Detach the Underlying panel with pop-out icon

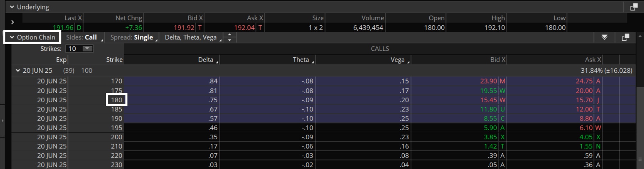(634, 7)
